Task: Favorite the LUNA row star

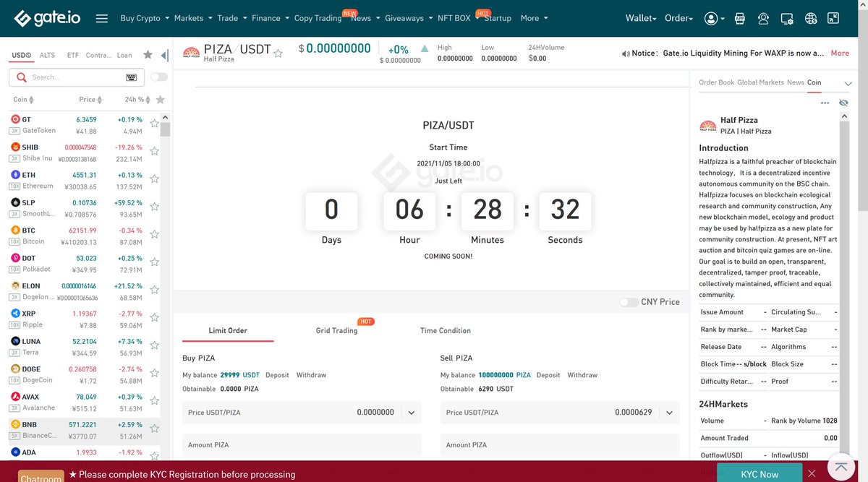Action: [x=154, y=346]
